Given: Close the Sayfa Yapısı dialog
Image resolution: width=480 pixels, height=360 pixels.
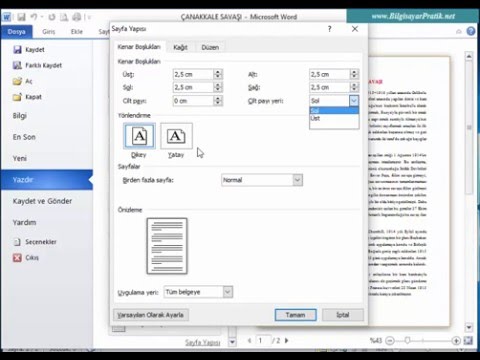Looking at the screenshot, I should tap(355, 29).
